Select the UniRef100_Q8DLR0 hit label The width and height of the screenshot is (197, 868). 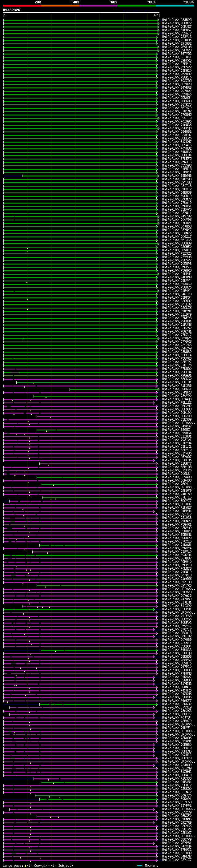(x=177, y=139)
